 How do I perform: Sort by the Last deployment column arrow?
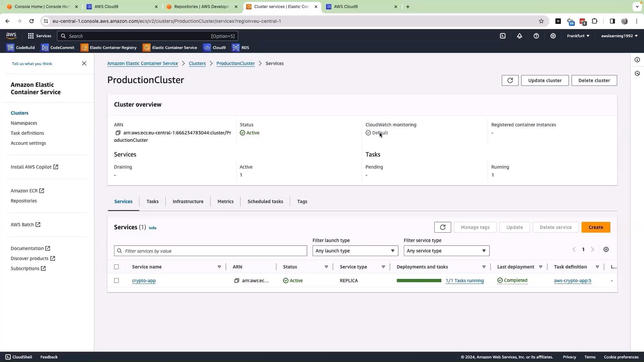point(540,267)
